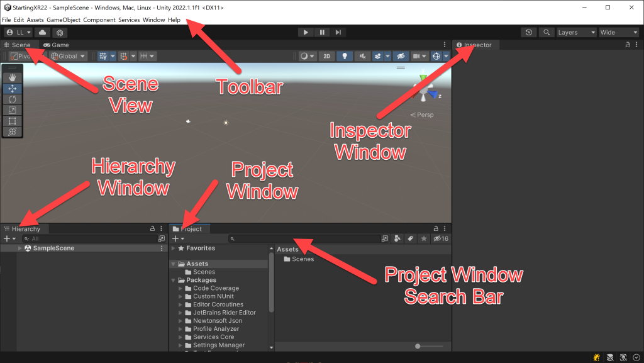Open search window icon beside Project search
Screen dimensions: 644x363
click(385, 238)
